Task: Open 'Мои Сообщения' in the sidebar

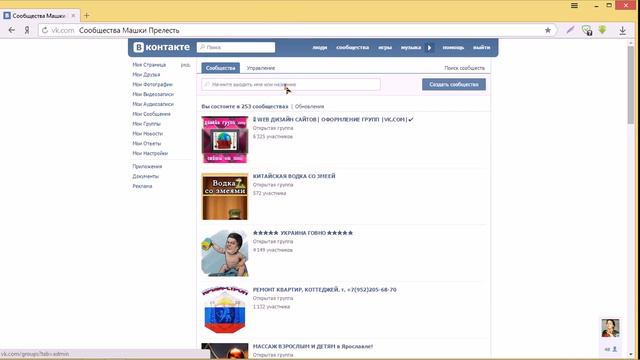Action: click(x=151, y=114)
